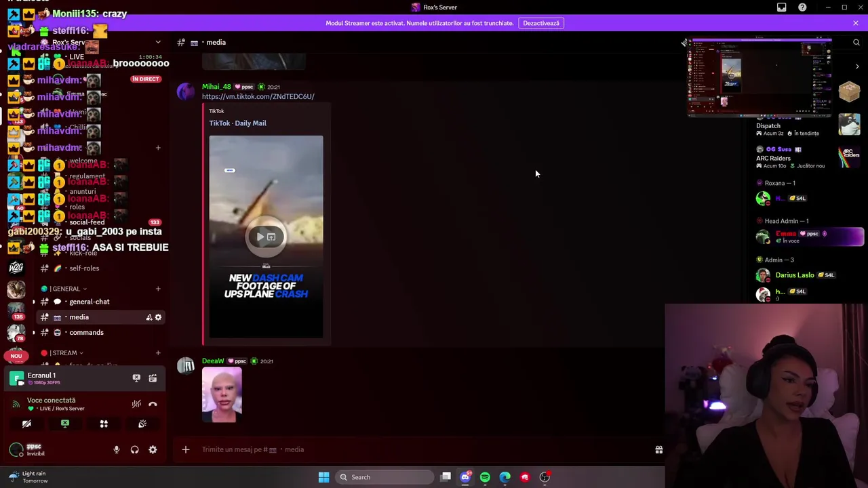The height and width of the screenshot is (488, 868).
Task: Disconnect from voice with hang-up icon
Action: tap(153, 404)
